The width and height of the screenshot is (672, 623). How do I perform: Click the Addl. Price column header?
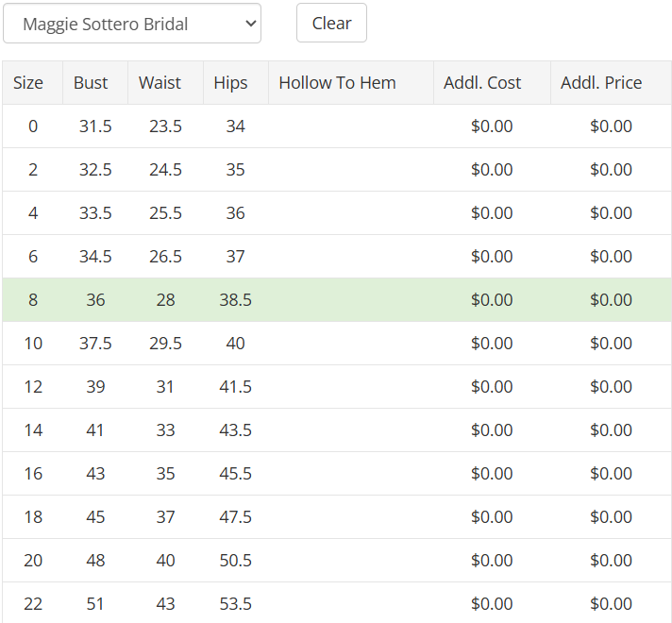[601, 83]
